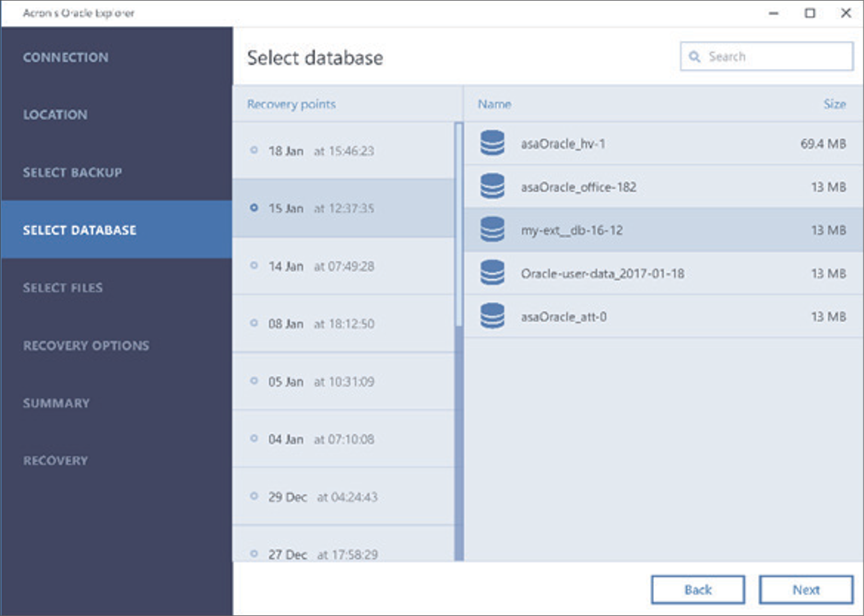Select the 15 Jan recovery point radio

(x=254, y=208)
